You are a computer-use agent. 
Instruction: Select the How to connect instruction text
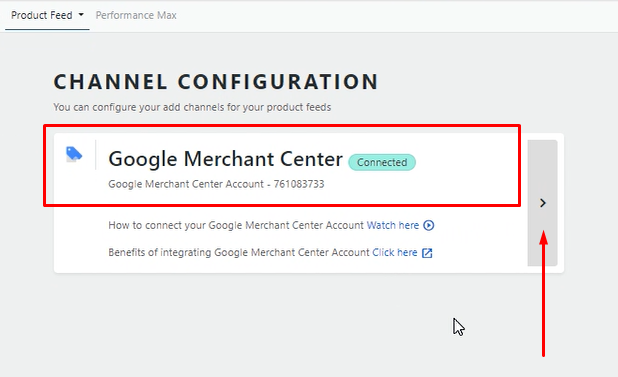click(236, 225)
